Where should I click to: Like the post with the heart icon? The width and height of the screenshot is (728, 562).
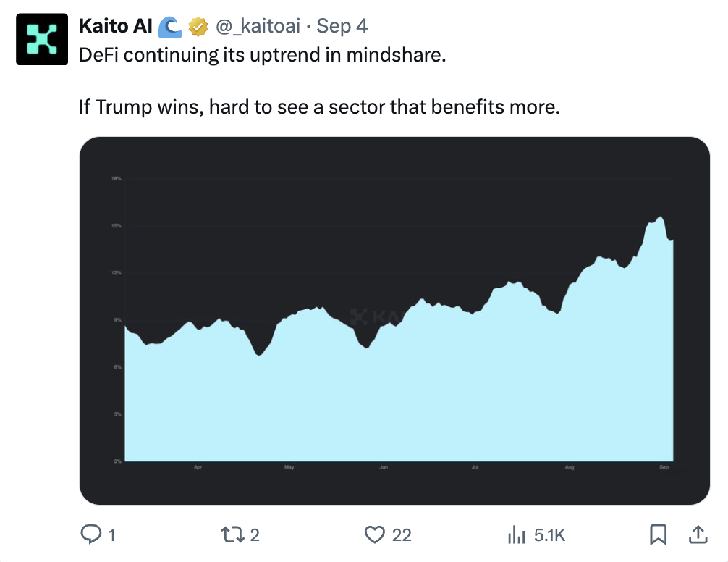374,534
